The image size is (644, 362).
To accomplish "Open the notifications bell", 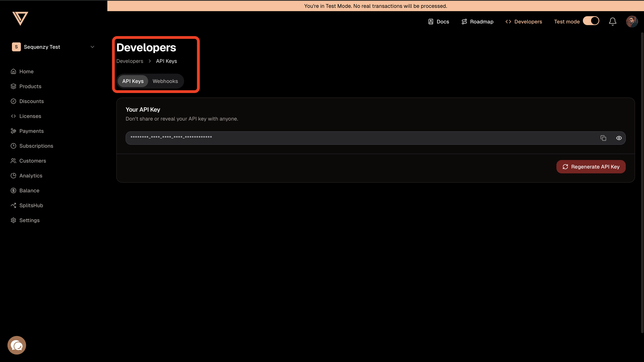I will click(x=612, y=21).
